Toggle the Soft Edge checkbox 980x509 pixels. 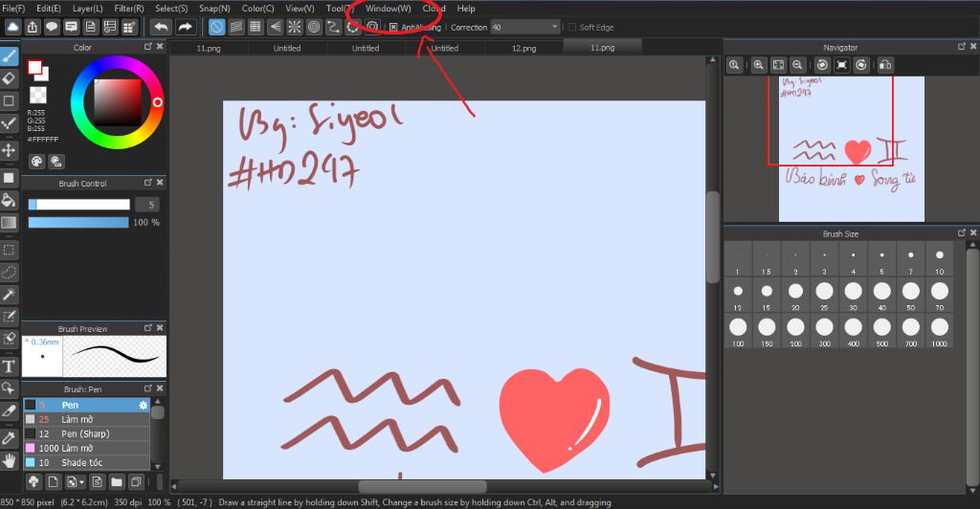pos(571,27)
